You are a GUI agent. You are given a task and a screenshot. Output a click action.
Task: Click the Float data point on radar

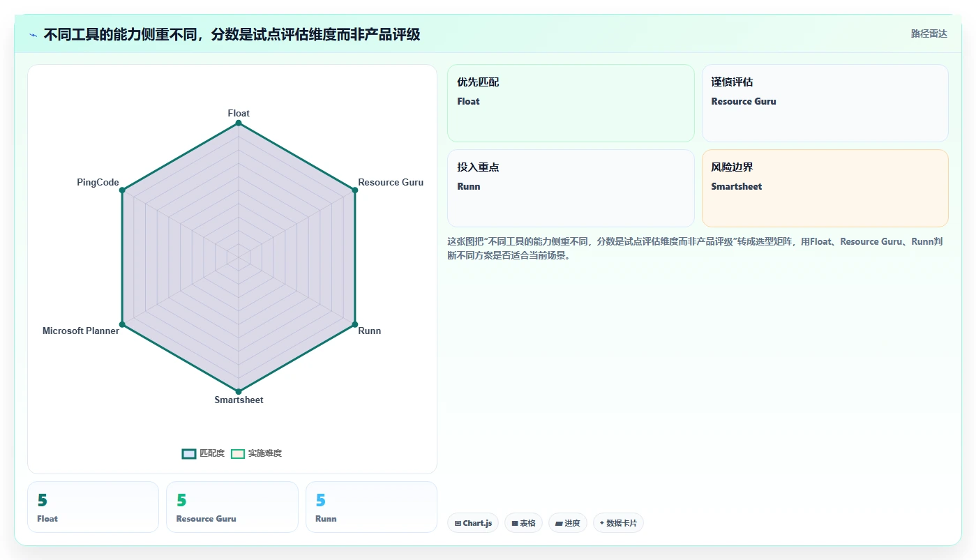point(239,123)
